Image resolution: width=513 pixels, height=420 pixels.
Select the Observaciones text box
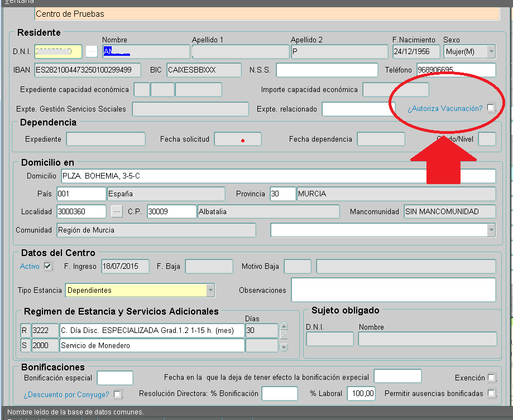[x=393, y=290]
